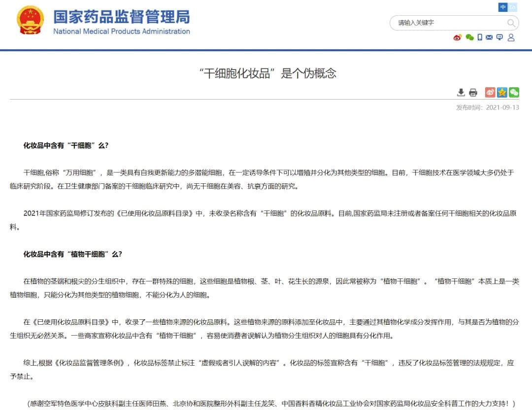Click National Medical Products Administration text
The height and width of the screenshot is (410, 532).
coord(121,32)
